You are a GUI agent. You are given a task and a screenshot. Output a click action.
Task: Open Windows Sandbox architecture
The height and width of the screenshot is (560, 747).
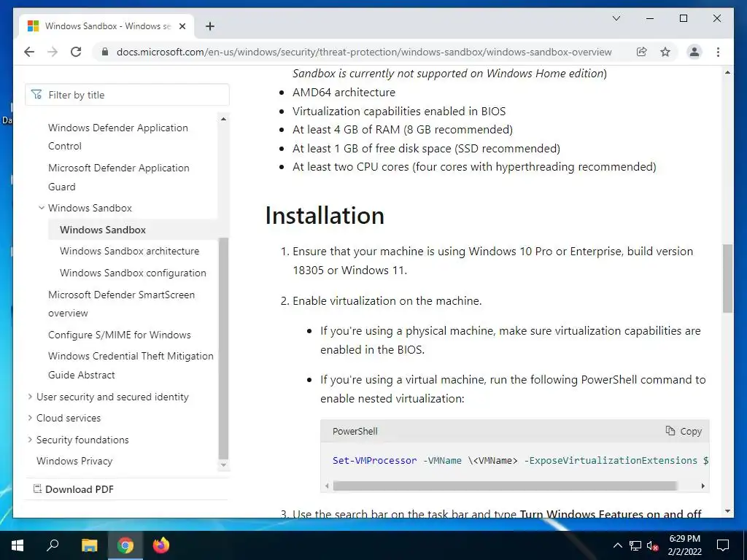(129, 251)
